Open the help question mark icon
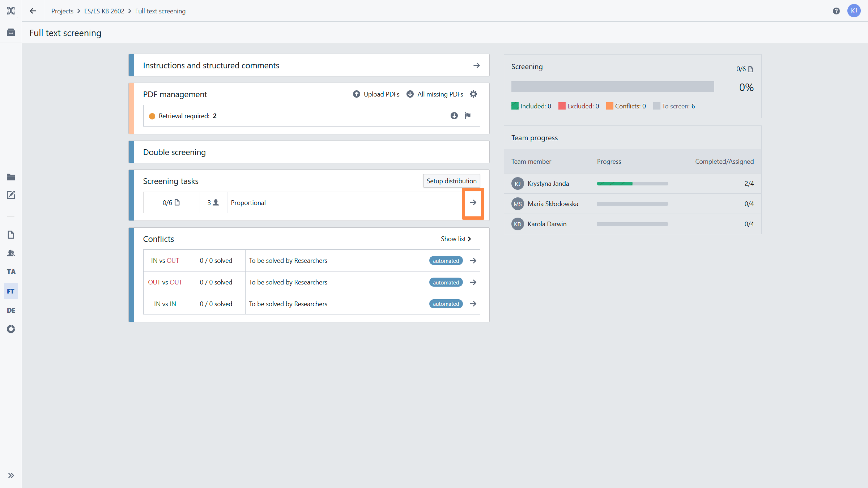 point(836,11)
